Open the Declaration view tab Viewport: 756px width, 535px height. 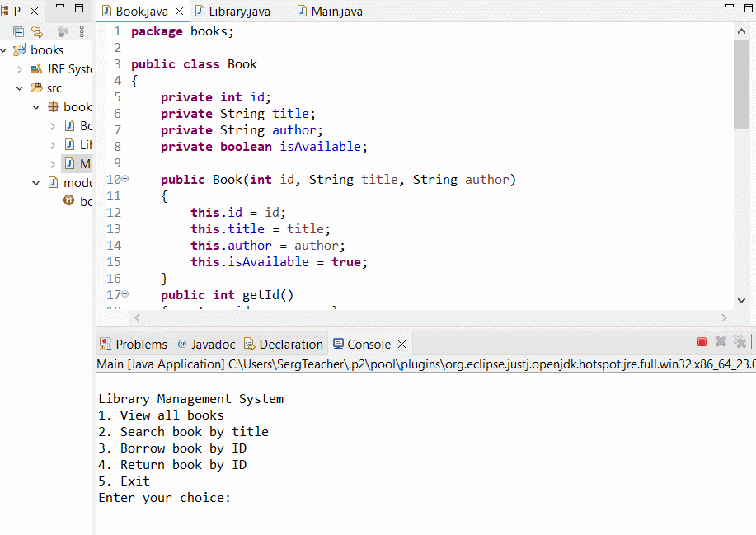point(284,344)
